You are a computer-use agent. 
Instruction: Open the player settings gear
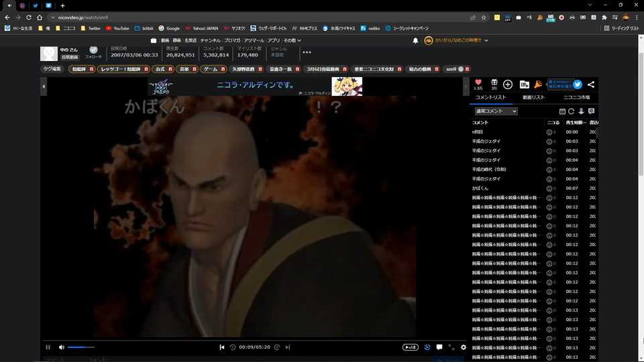(464, 347)
